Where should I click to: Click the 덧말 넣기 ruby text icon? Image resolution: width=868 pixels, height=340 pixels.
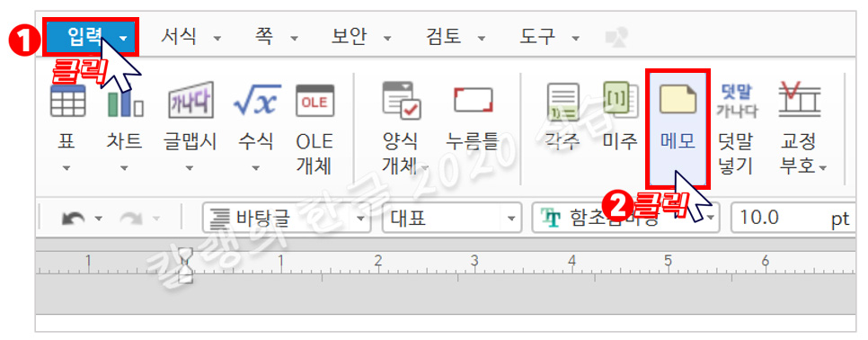pyautogui.click(x=736, y=101)
